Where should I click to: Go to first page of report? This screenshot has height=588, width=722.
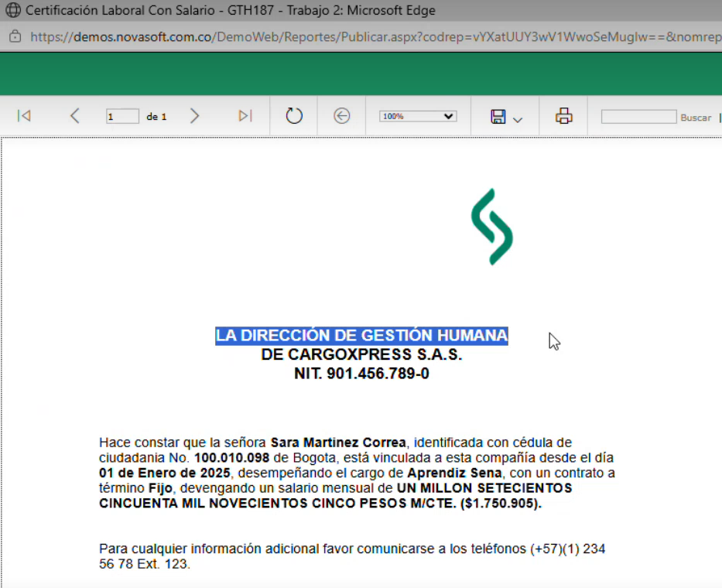coord(24,115)
